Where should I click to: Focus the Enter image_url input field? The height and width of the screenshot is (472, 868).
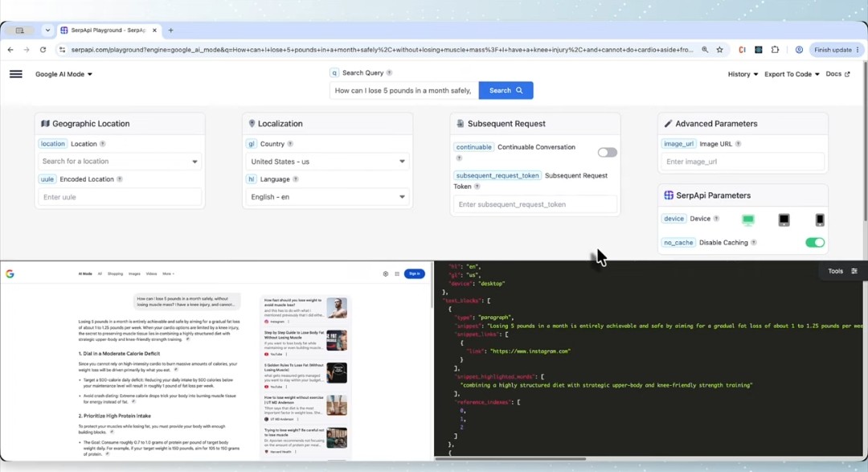tap(743, 162)
